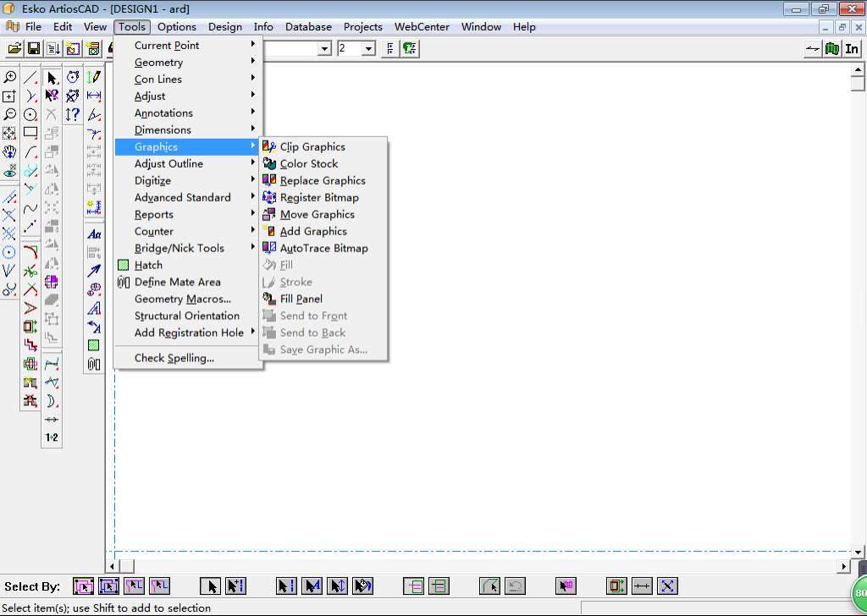This screenshot has height=616, width=867.
Task: Toggle the View Mode eye icon
Action: 9,170
